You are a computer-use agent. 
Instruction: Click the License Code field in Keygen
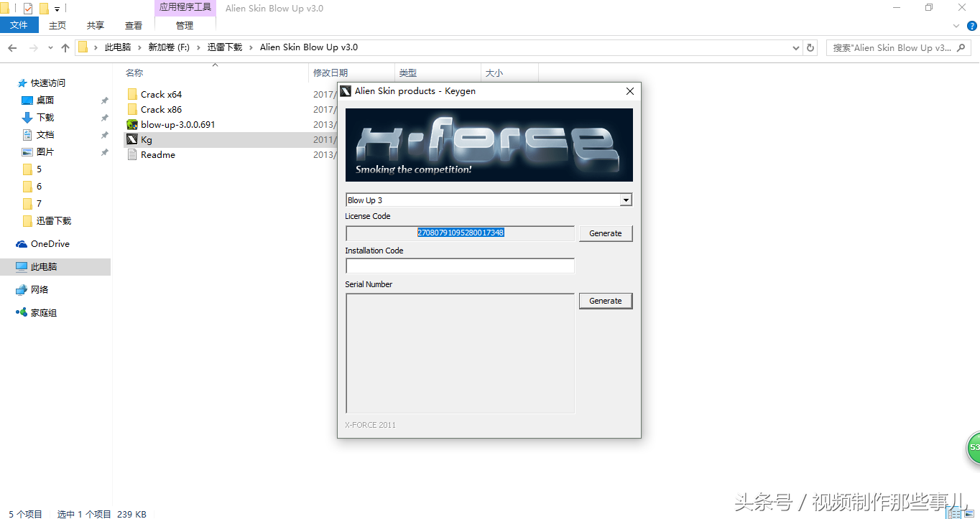460,233
